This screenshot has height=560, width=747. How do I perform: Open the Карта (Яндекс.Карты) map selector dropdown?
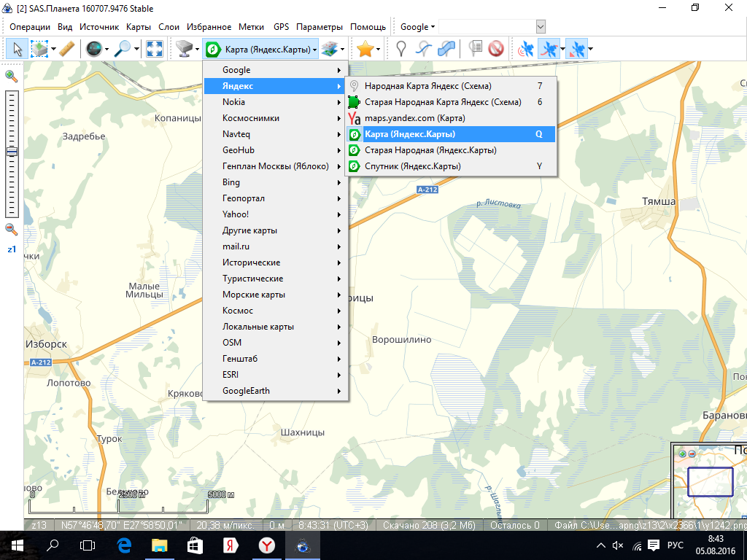(x=260, y=49)
